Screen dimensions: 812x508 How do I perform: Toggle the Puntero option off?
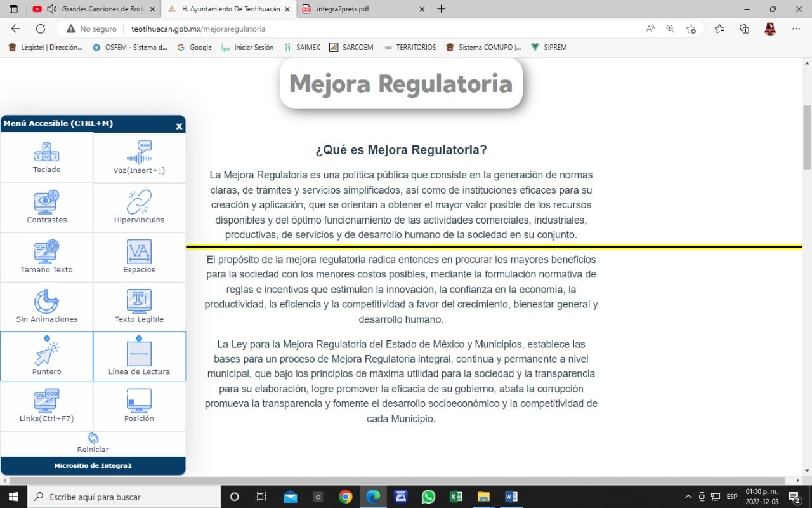[x=47, y=357]
